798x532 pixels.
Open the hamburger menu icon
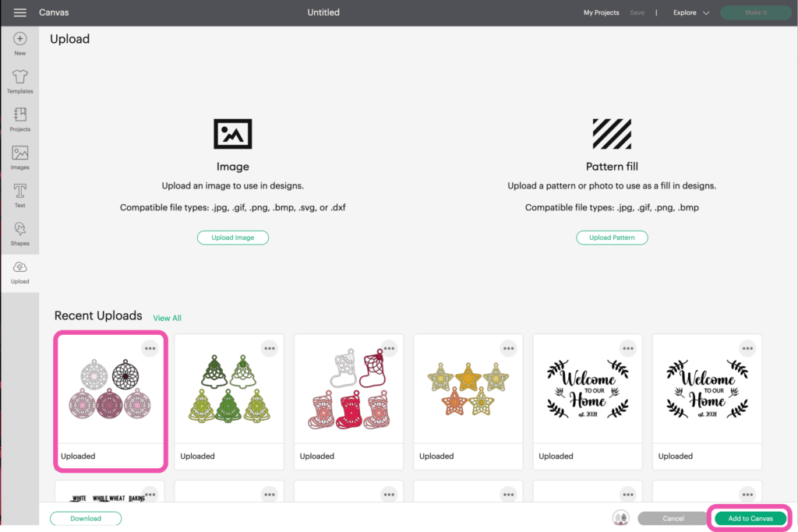pyautogui.click(x=19, y=12)
